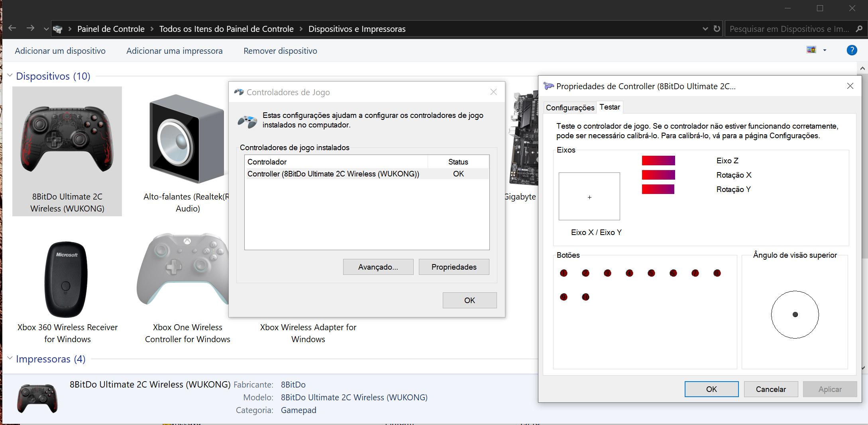Screen dimensions: 868x425
Task: Click button indicator 7 in Botões
Action: coord(695,273)
